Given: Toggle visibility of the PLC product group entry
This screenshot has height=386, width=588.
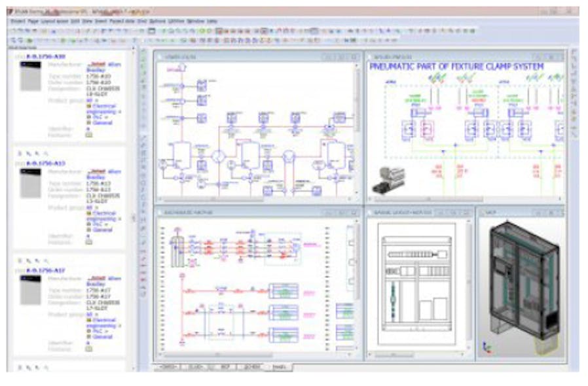Looking at the screenshot, I should (97, 116).
